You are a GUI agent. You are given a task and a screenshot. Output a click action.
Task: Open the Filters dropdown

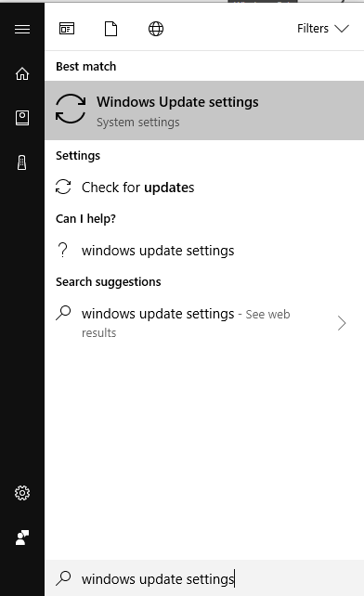click(x=323, y=29)
